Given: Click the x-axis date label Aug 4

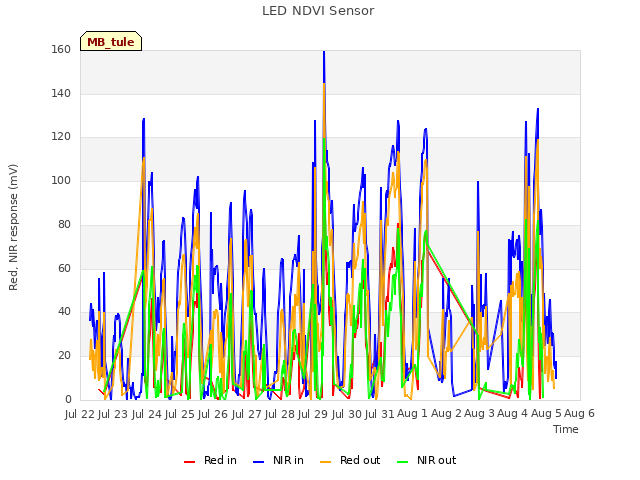Looking at the screenshot, I should pos(512,414).
